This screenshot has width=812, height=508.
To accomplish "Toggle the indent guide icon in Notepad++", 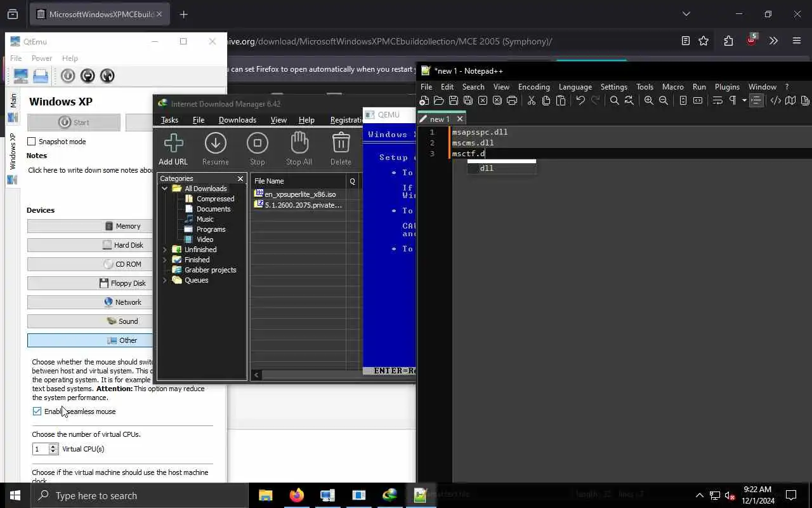I will pyautogui.click(x=756, y=100).
